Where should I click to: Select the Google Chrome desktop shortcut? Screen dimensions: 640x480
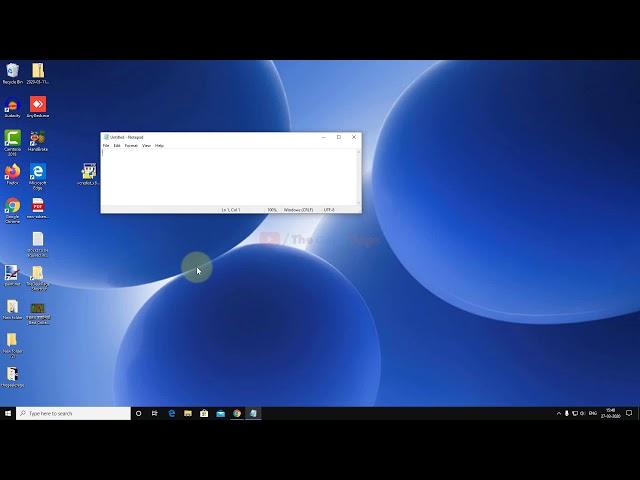point(12,210)
